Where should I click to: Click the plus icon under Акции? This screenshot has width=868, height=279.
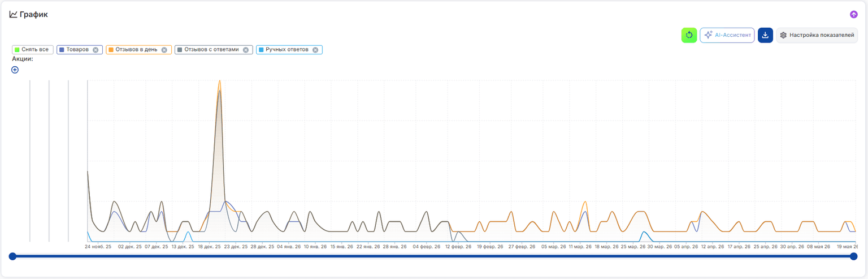click(x=15, y=70)
